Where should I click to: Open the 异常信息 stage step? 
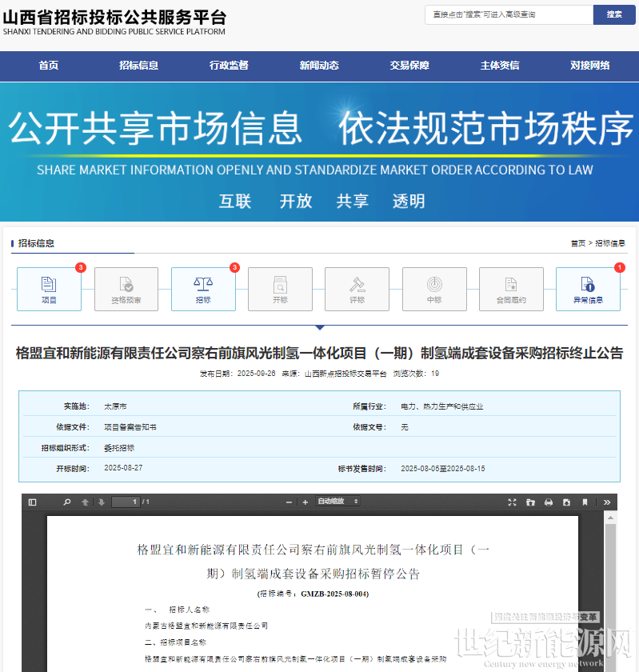pyautogui.click(x=588, y=289)
